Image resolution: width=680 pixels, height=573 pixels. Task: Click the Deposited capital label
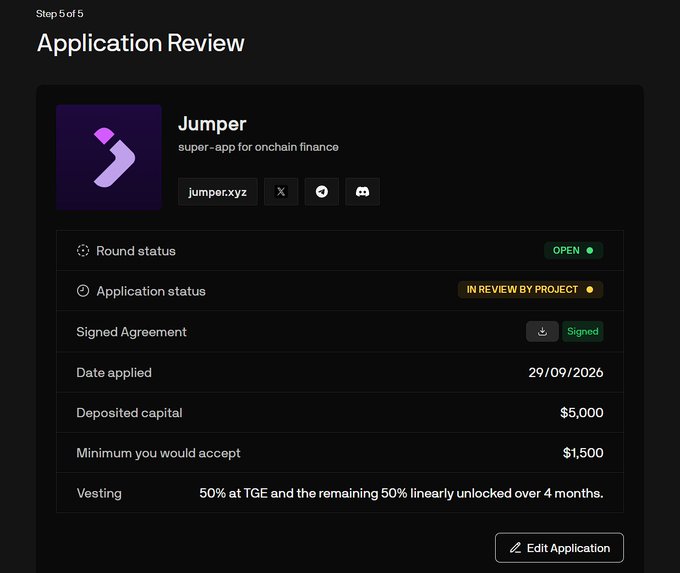(129, 413)
